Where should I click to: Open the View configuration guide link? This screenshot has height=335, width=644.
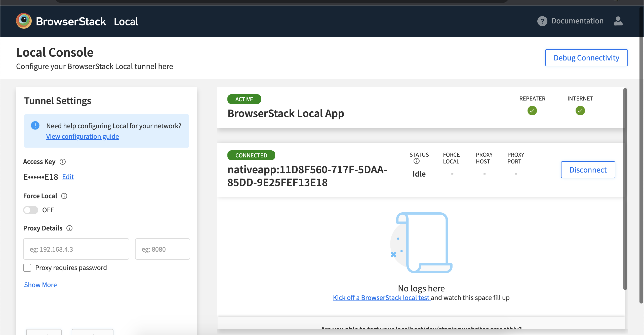[x=83, y=137]
